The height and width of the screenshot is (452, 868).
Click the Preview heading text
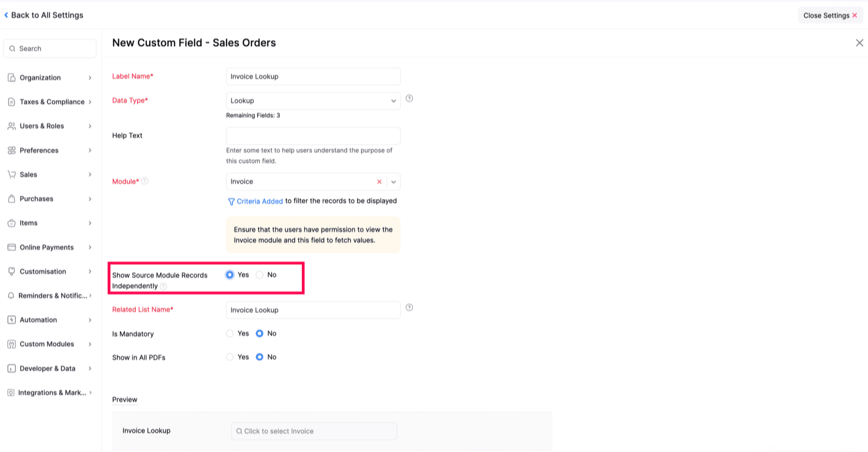coord(125,399)
